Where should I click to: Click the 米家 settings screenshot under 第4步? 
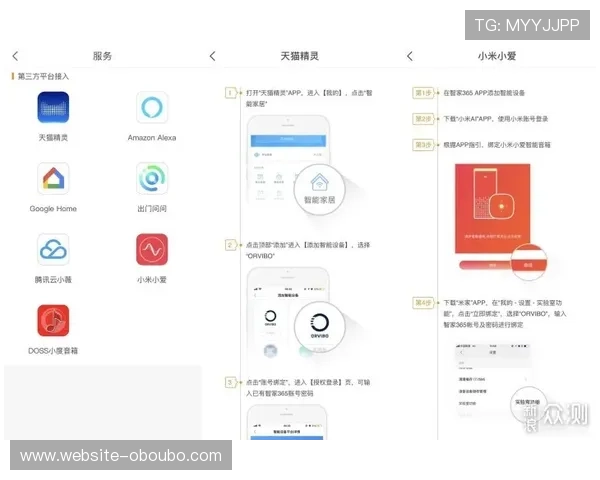coord(494,379)
